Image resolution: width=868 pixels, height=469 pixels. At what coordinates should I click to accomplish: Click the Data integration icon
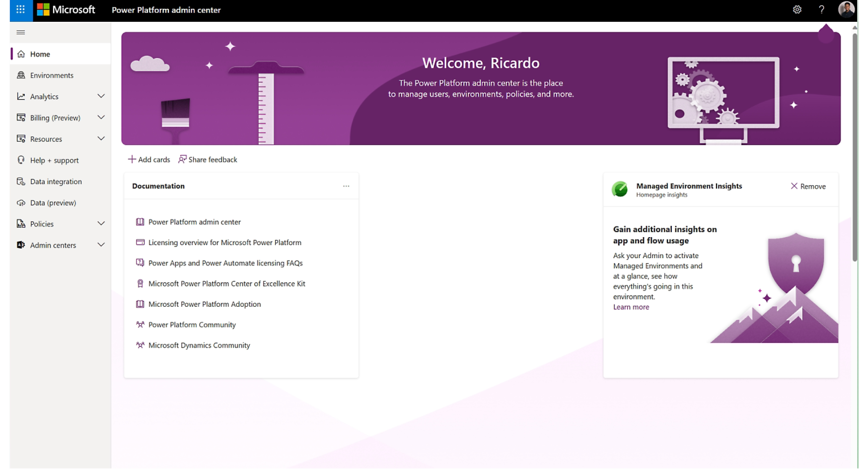pyautogui.click(x=21, y=181)
